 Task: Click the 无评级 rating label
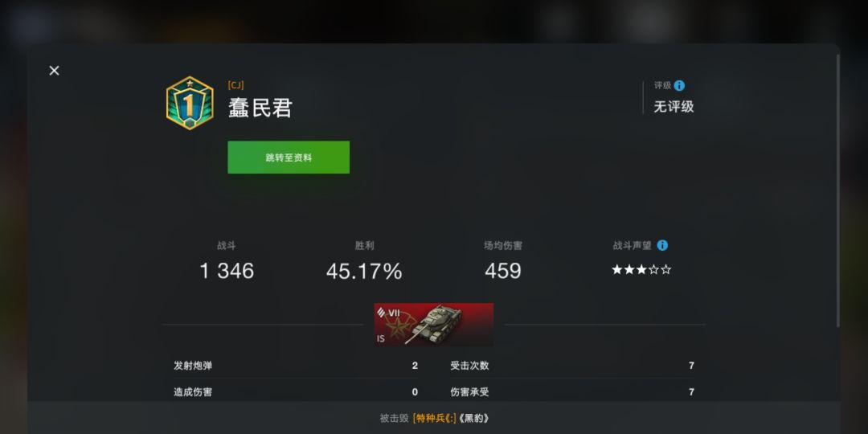click(674, 106)
